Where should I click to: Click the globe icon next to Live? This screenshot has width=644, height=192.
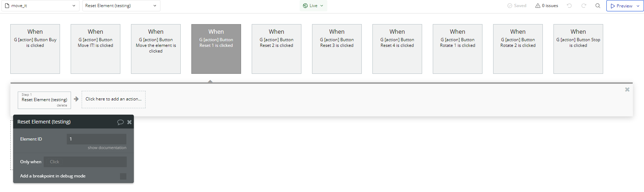tap(305, 6)
